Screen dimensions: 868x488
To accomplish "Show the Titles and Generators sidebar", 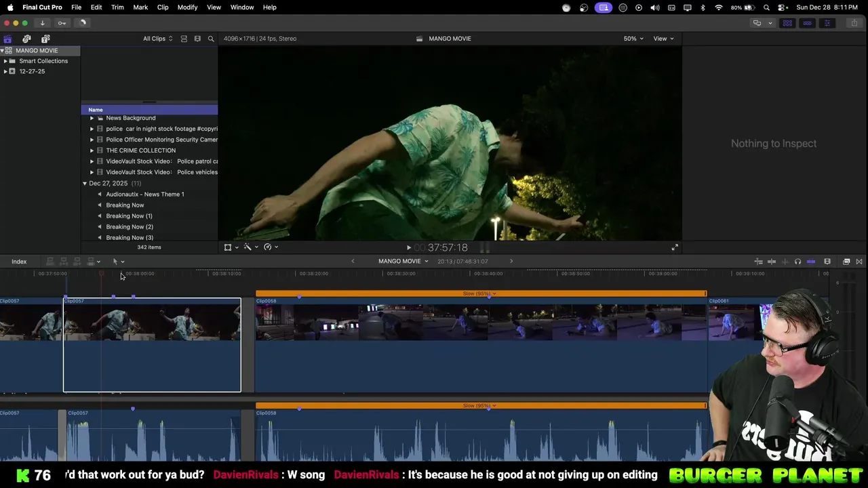I will click(x=45, y=39).
